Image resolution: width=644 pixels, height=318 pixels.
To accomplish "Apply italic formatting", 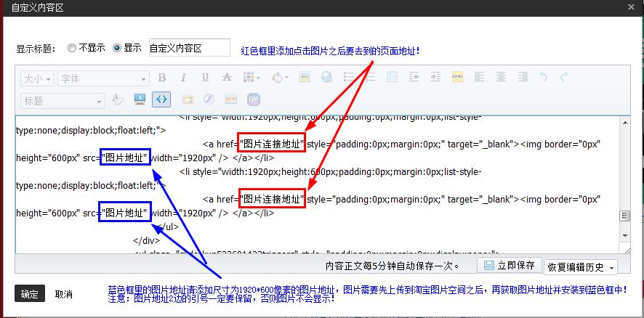I will tap(183, 78).
